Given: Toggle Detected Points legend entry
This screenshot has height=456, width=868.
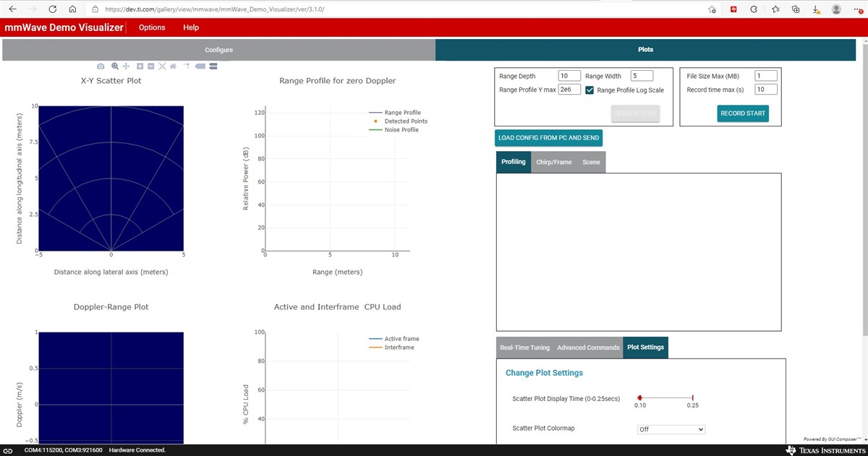Looking at the screenshot, I should 398,121.
